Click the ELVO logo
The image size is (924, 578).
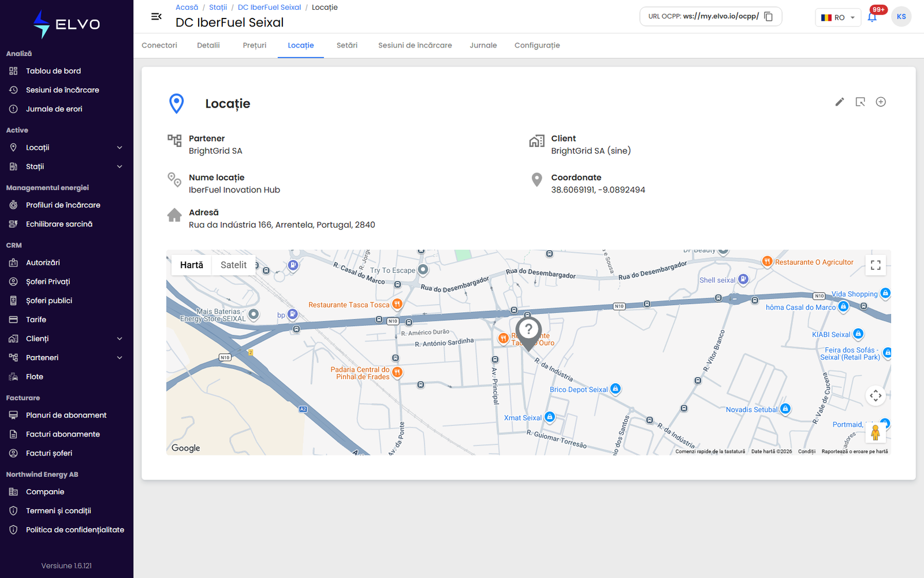click(x=66, y=24)
